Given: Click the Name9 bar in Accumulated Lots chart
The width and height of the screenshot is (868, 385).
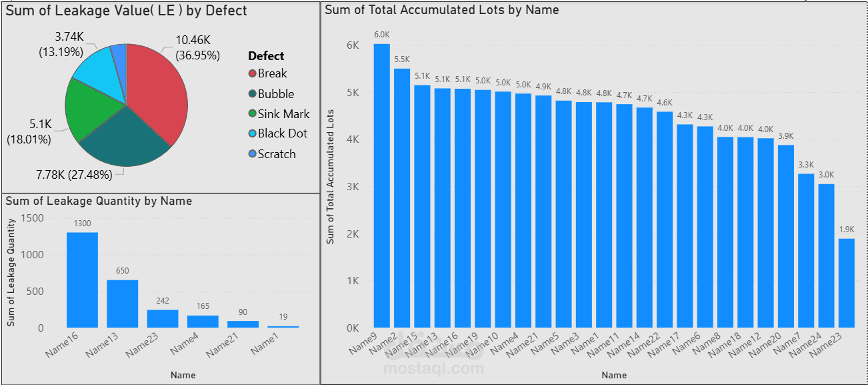Looking at the screenshot, I should (381, 187).
